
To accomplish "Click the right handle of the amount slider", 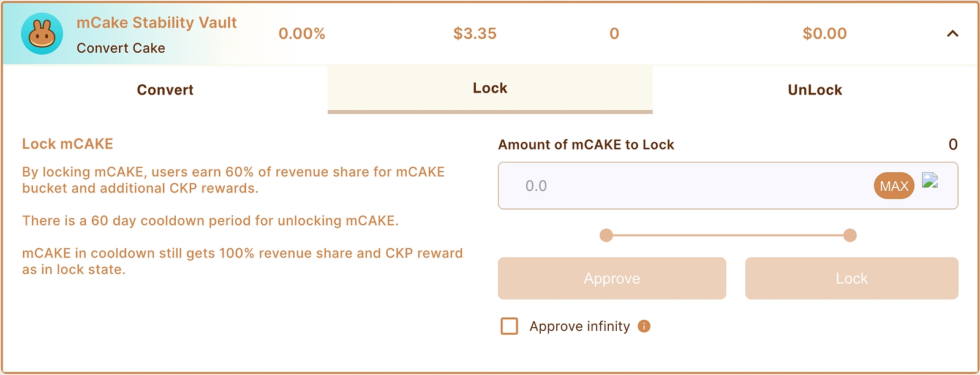I will 850,235.
